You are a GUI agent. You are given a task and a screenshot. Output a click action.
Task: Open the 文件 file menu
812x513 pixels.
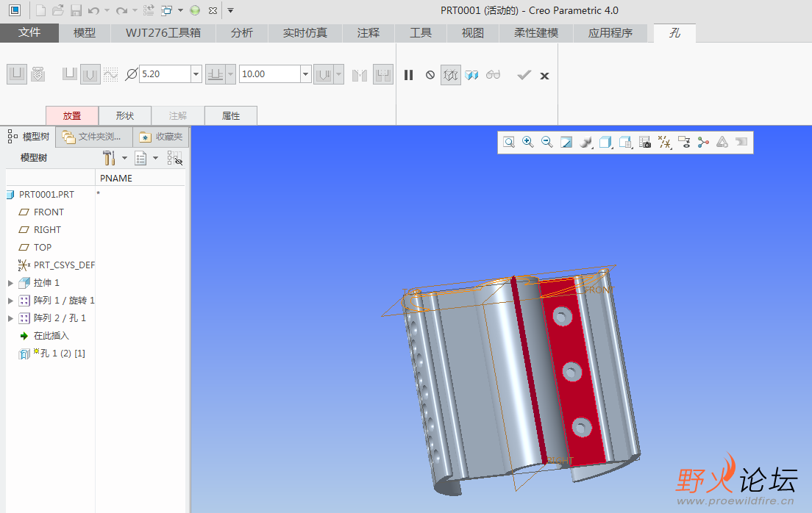click(29, 32)
